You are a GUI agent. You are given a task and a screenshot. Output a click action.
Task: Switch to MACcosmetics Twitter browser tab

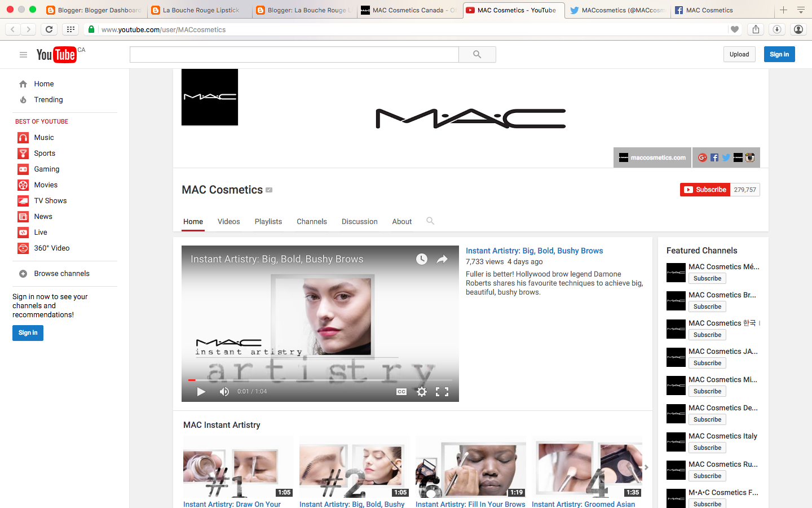pos(618,10)
